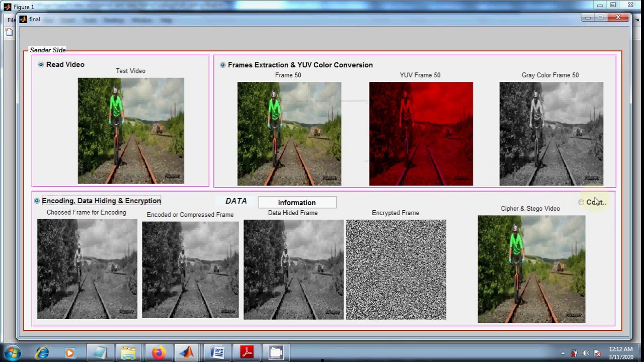The height and width of the screenshot is (362, 644).
Task: Close the Figure 1 window
Action: pos(630,5)
